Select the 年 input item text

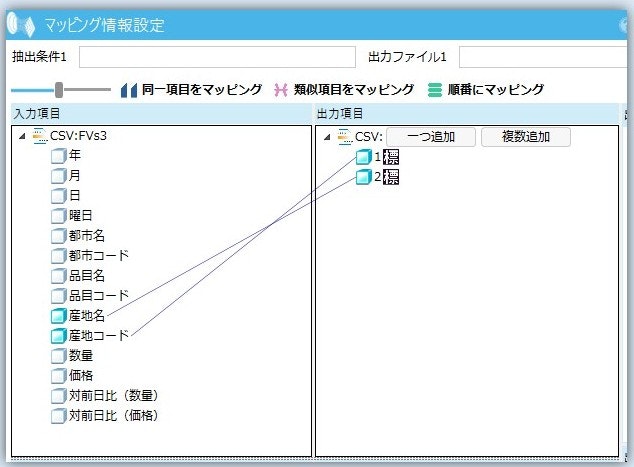tap(75, 155)
